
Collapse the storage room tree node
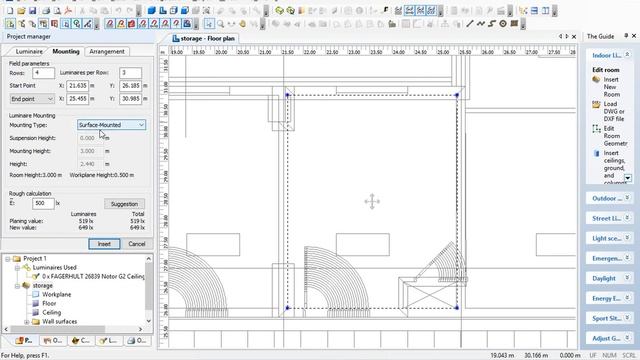click(17, 286)
